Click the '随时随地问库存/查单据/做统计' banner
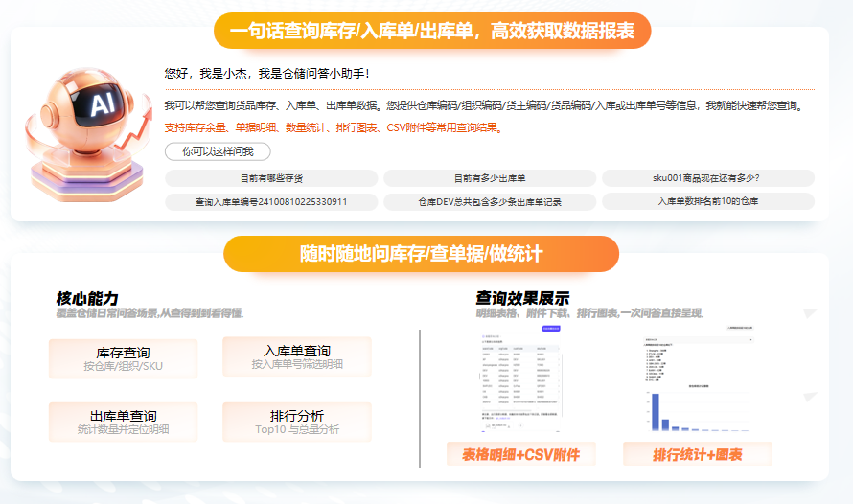This screenshot has width=853, height=504. click(421, 254)
